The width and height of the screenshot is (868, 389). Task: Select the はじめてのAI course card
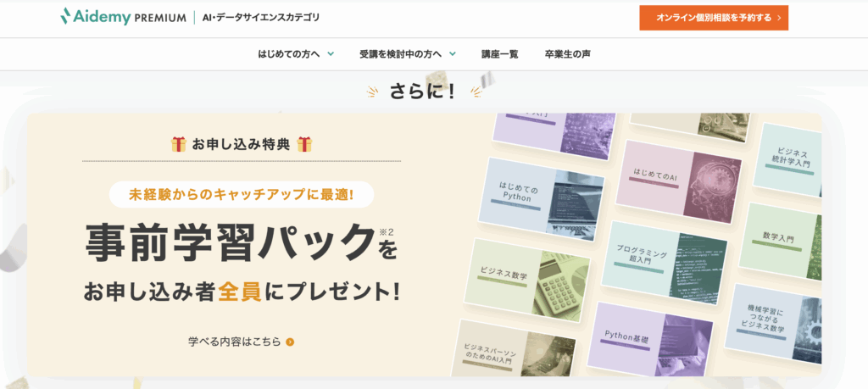click(680, 182)
